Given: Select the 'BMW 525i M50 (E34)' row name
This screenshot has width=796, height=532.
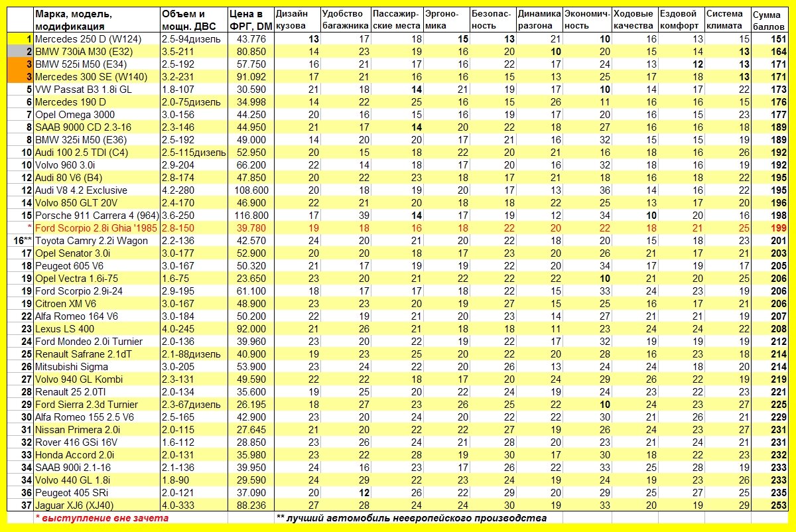Looking at the screenshot, I should (x=96, y=64).
